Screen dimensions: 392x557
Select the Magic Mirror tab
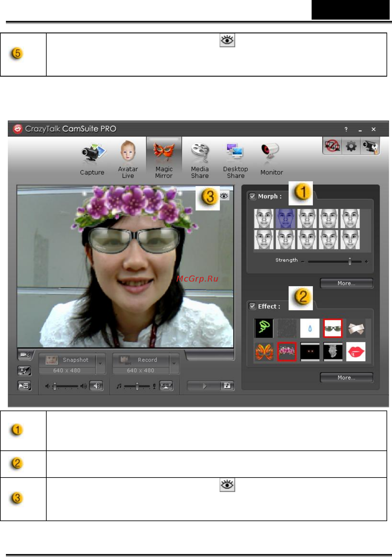[x=164, y=159]
